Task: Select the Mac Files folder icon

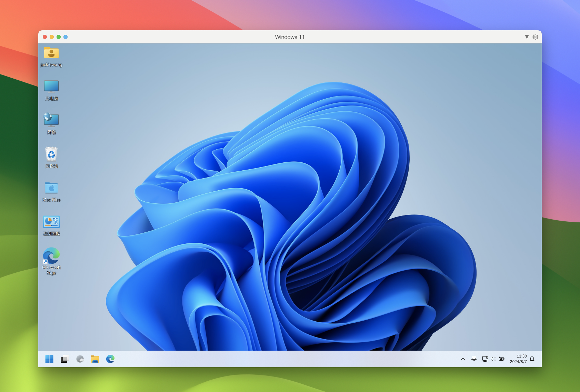Action: click(x=51, y=188)
